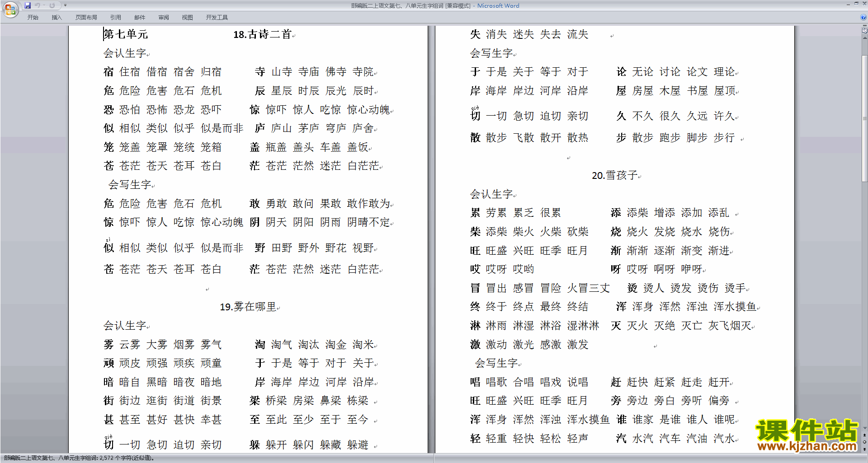
Task: Click the word 视野 on left page
Action: click(363, 248)
